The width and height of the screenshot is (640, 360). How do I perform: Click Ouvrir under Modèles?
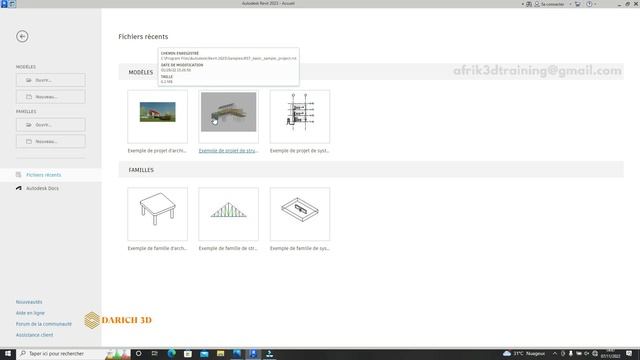(51, 80)
